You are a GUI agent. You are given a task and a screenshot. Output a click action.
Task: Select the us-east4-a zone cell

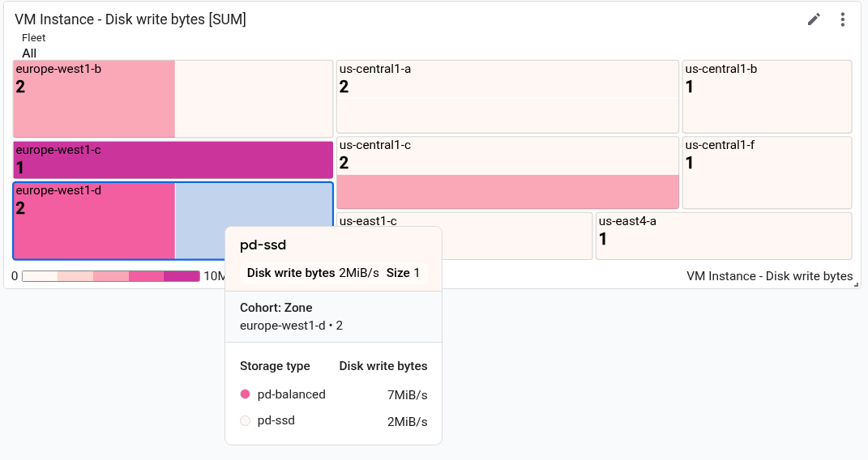[724, 236]
